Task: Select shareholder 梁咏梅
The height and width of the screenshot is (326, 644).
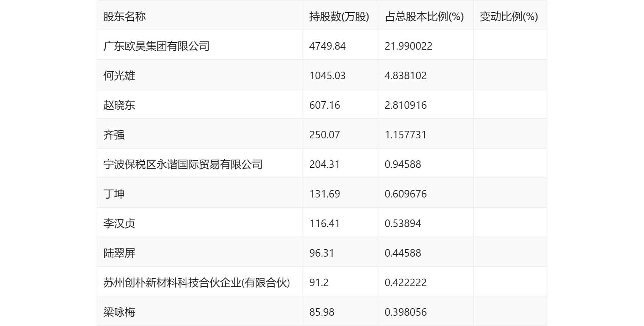Action: 119,312
